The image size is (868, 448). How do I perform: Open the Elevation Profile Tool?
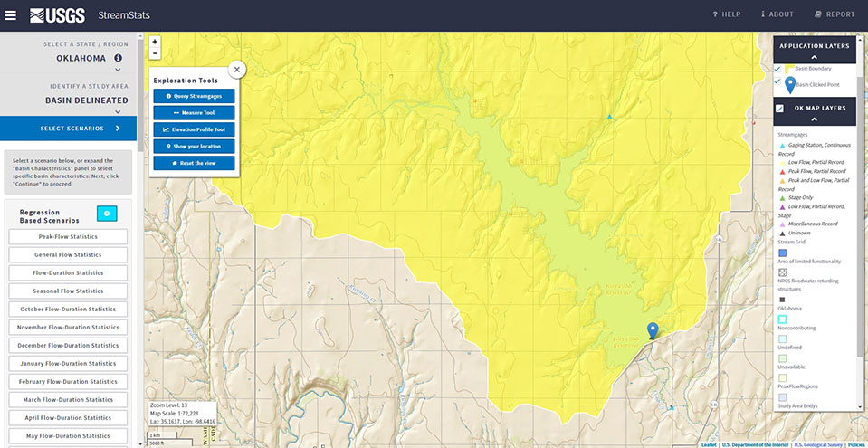click(x=194, y=129)
